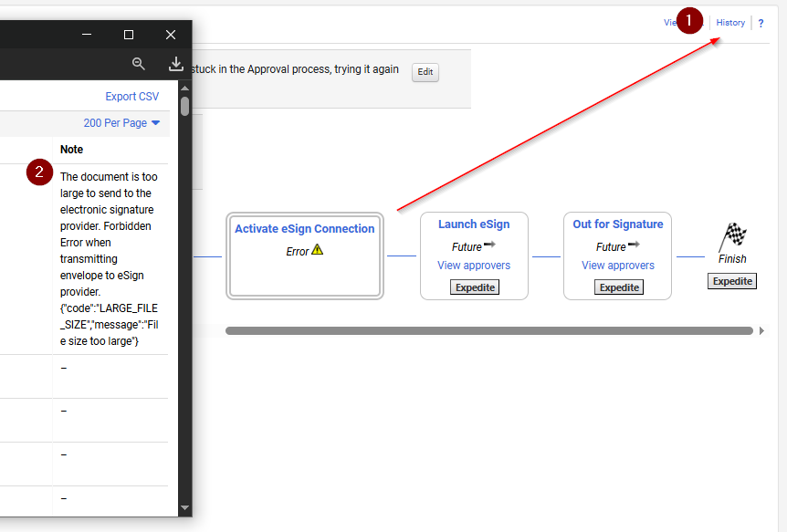View approvers for Out for Signature step

tap(618, 266)
